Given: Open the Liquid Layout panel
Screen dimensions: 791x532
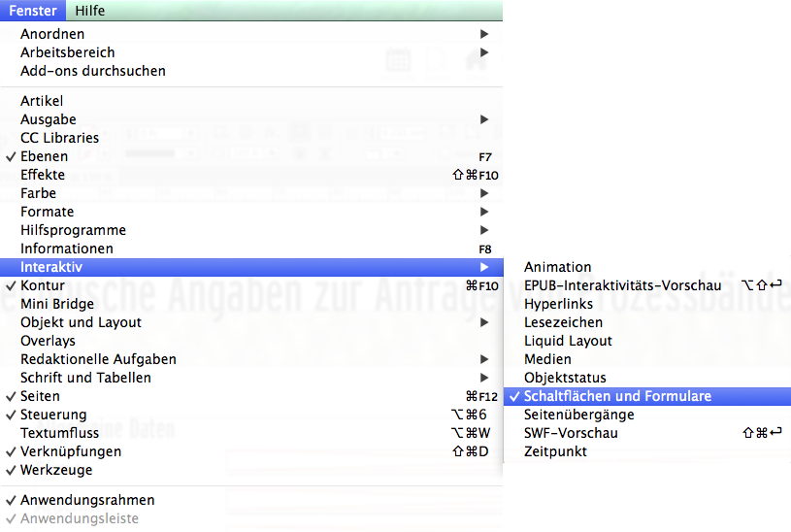Looking at the screenshot, I should click(568, 341).
